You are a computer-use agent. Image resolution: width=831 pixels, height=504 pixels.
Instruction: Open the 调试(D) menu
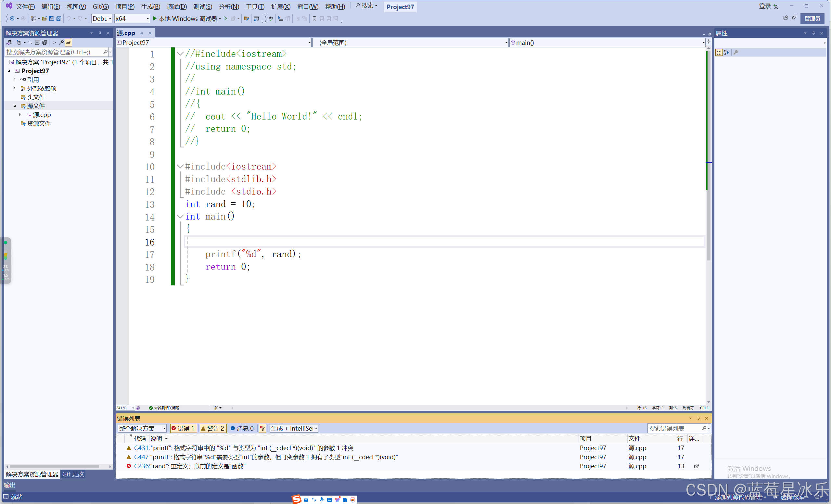[x=177, y=6]
